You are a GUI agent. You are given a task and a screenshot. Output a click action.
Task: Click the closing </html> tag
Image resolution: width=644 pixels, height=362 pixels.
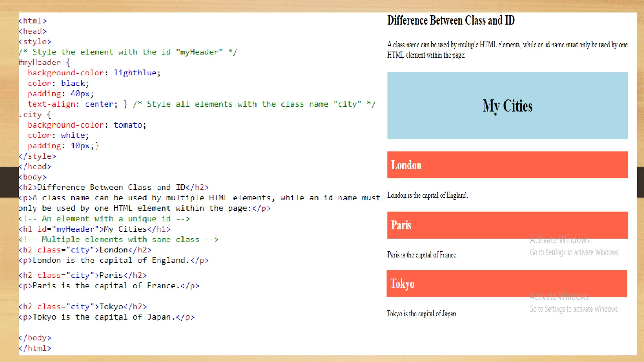pyautogui.click(x=35, y=348)
